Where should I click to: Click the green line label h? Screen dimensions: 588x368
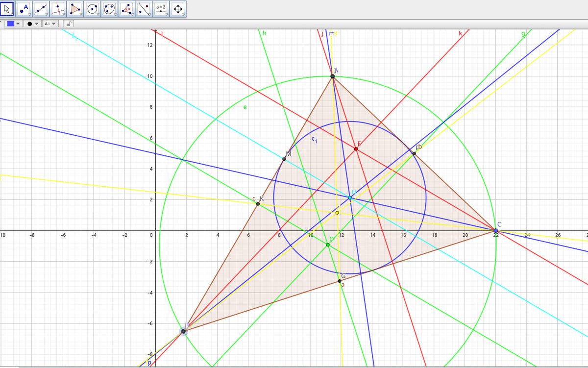264,33
